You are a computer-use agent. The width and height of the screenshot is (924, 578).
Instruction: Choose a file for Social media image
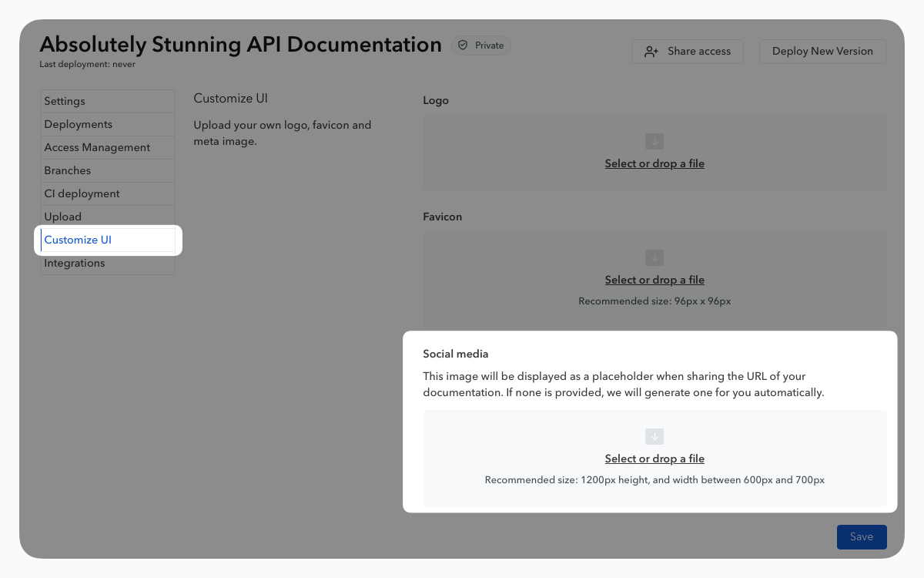[654, 459]
